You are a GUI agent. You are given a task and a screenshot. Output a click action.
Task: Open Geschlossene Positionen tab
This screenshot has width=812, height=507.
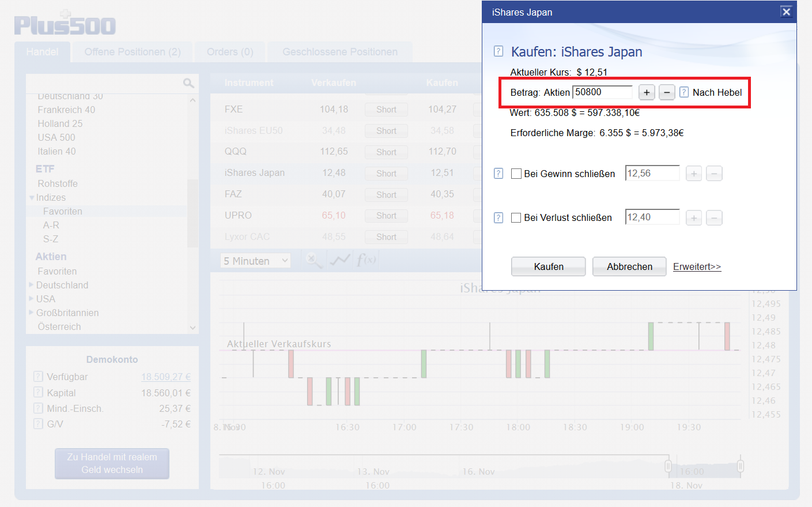340,52
